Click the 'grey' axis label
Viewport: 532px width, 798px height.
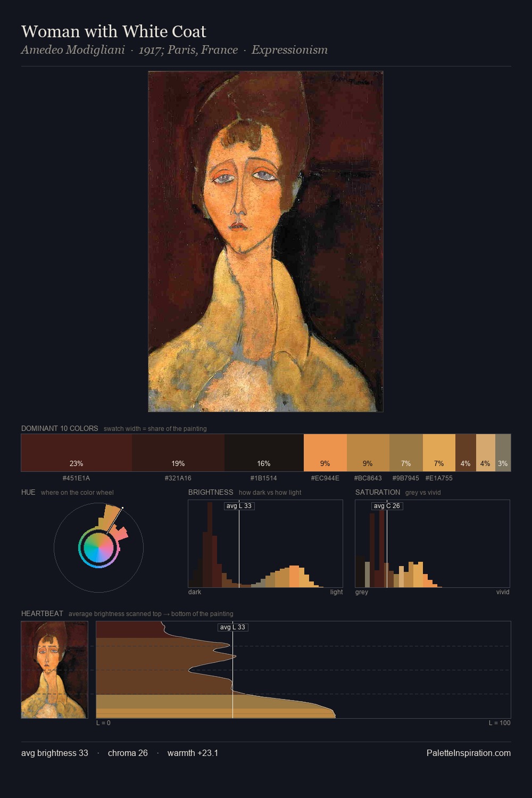pyautogui.click(x=362, y=592)
